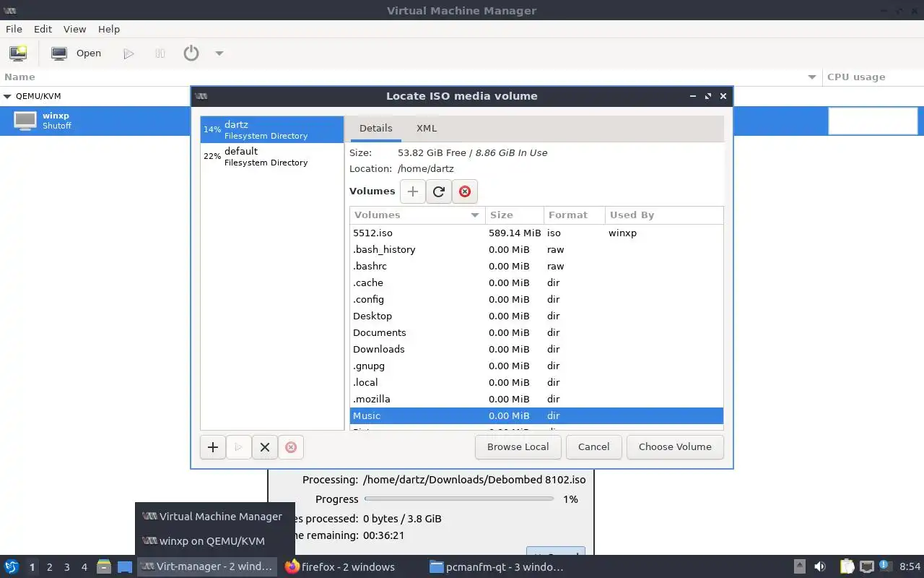Click the refresh volume list icon
Screen dimensions: 924x578
point(438,191)
